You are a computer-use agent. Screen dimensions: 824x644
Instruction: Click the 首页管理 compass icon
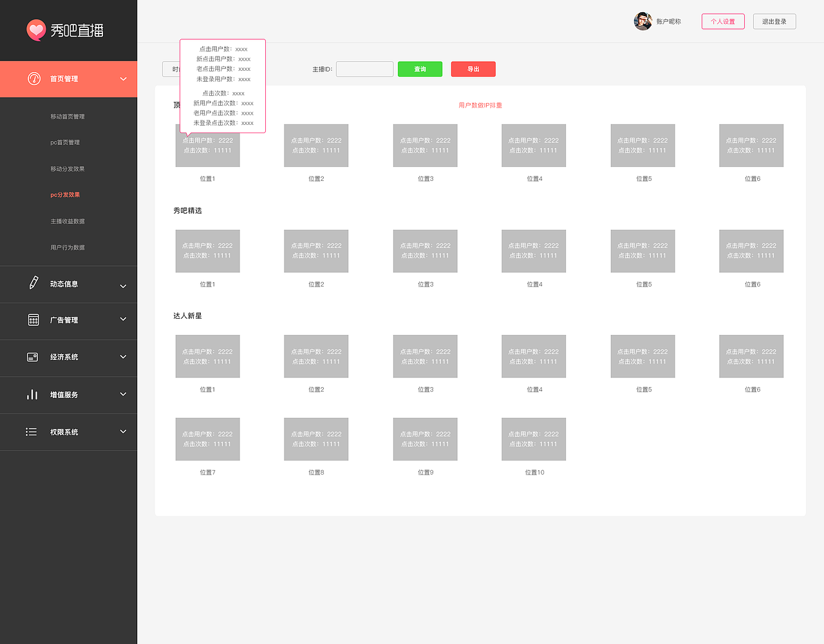tap(34, 79)
